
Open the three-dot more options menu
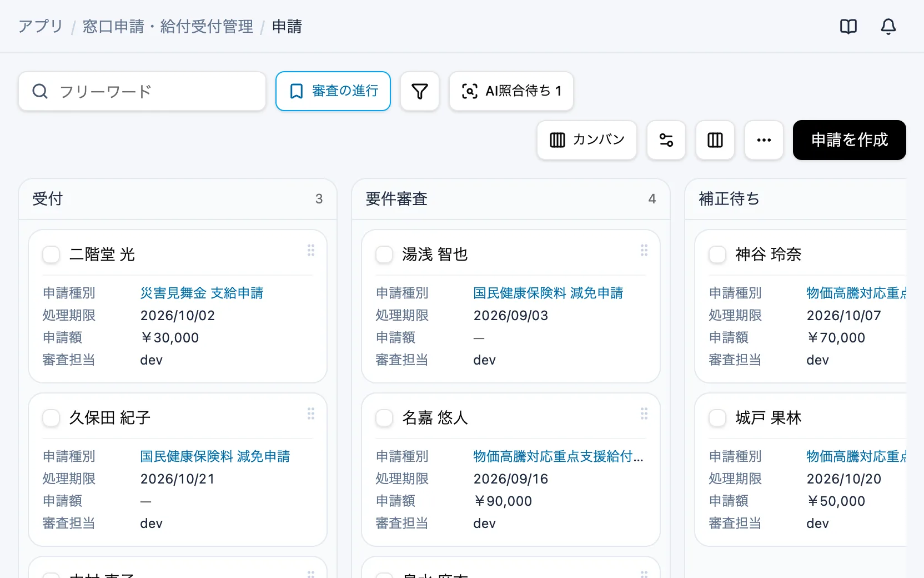[x=764, y=140]
